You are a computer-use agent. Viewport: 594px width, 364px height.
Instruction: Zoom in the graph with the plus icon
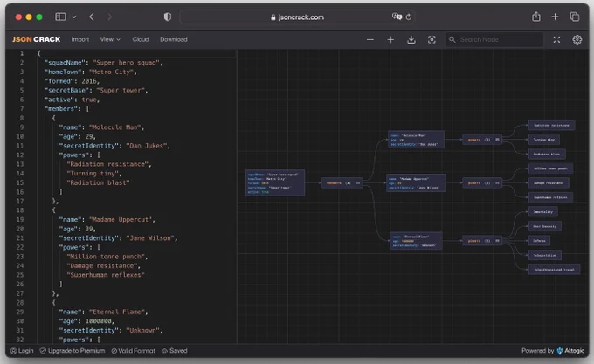point(390,40)
